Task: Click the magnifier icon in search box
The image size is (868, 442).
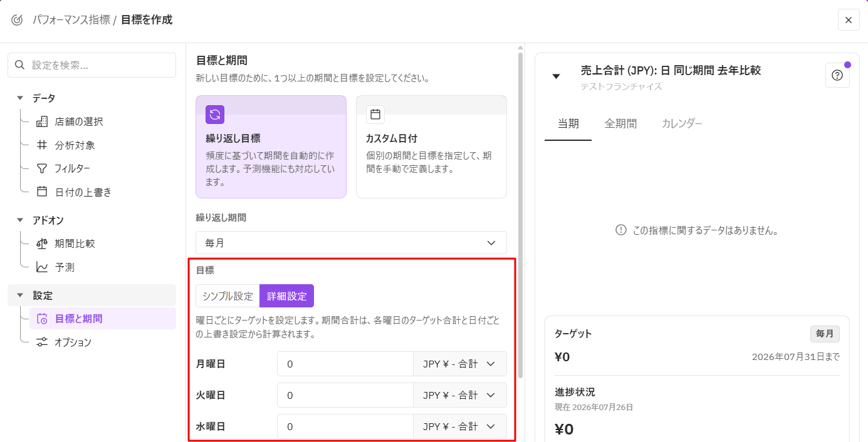Action: pyautogui.click(x=20, y=65)
